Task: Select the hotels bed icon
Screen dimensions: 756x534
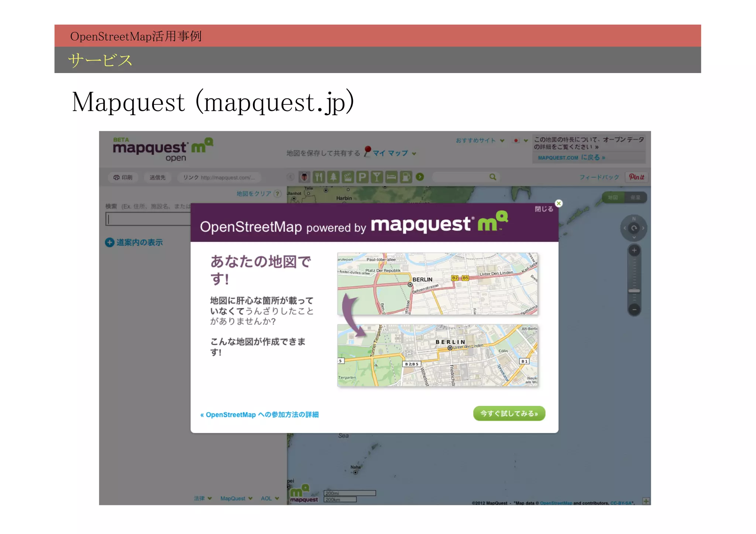Action: pos(391,177)
